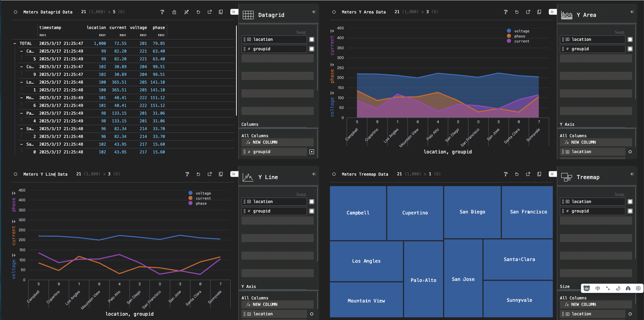This screenshot has height=320, width=644.
Task: Click the voltage column header
Action: pyautogui.click(x=138, y=28)
